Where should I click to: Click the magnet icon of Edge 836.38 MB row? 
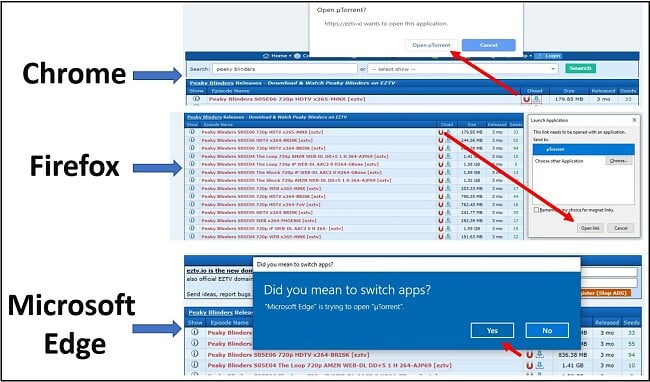pos(529,355)
